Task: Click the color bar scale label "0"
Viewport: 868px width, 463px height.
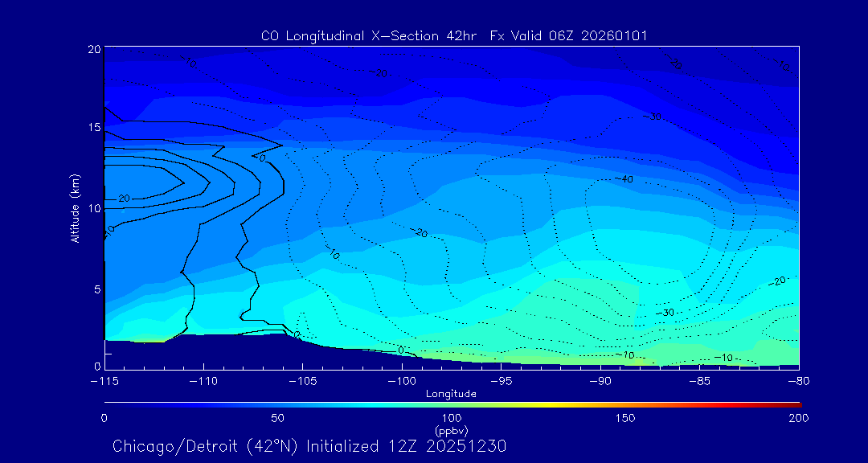Action: (104, 418)
